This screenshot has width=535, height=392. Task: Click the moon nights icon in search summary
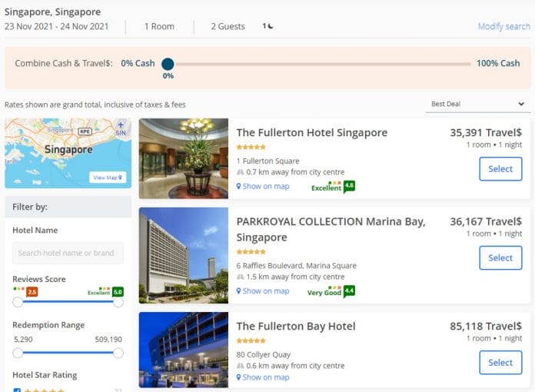271,26
